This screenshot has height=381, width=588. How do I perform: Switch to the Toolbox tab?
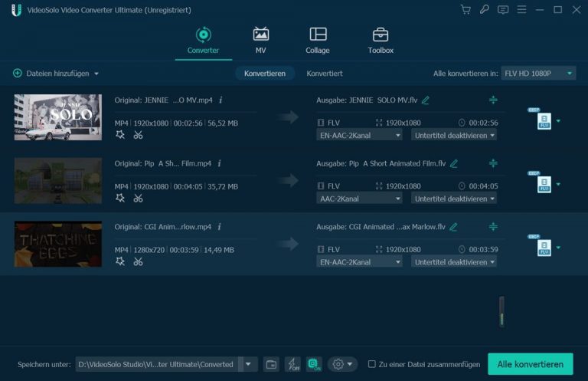[381, 41]
